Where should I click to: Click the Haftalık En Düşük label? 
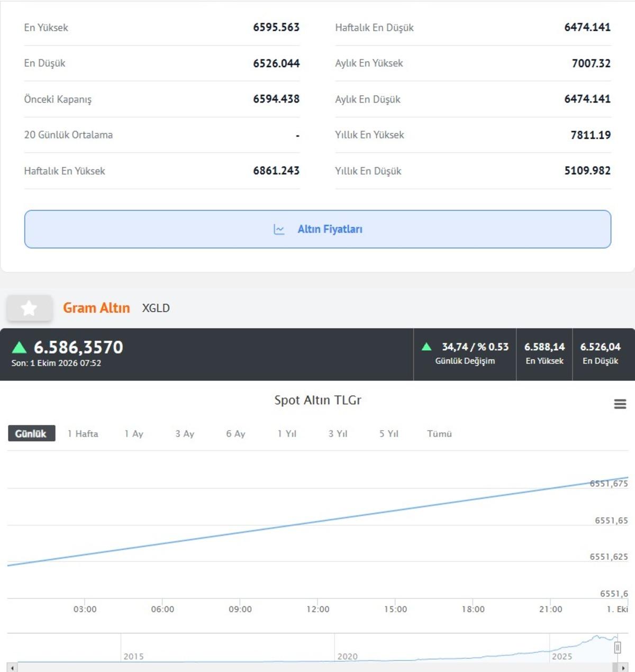coord(374,28)
